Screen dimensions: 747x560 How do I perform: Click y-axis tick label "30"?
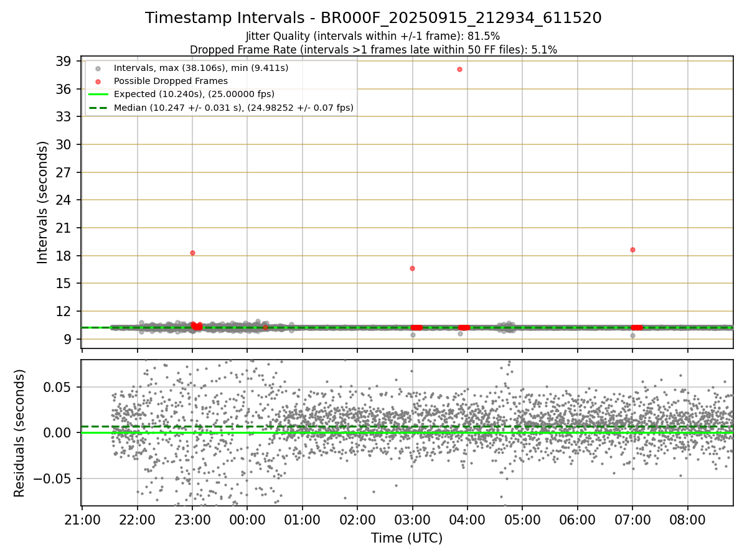(x=63, y=144)
